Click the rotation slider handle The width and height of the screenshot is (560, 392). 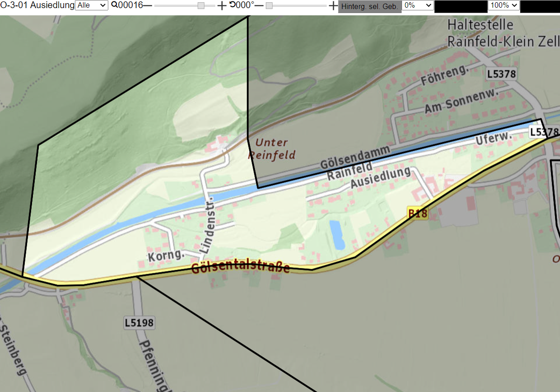point(269,5)
